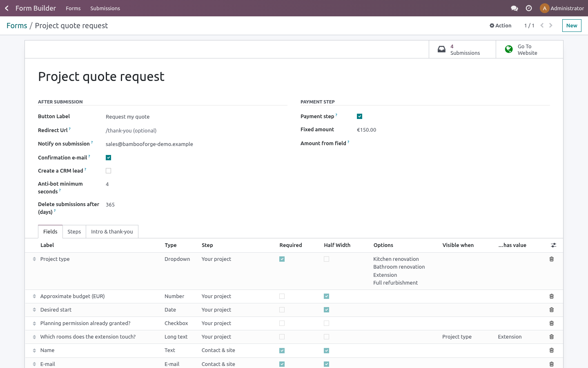Click the Redirect Url input field

(x=196, y=131)
